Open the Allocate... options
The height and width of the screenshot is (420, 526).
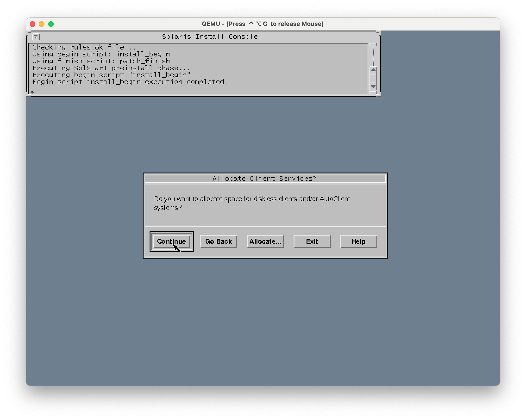[x=265, y=241]
